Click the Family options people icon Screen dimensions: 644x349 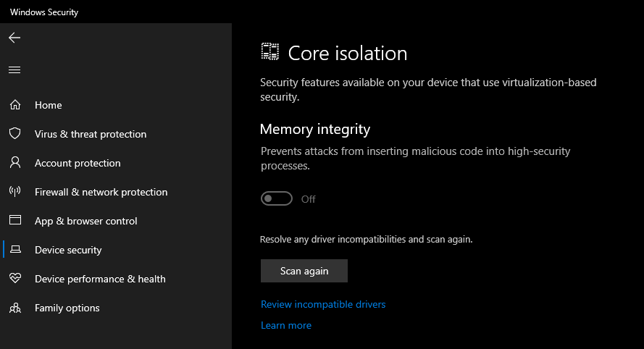coord(14,308)
